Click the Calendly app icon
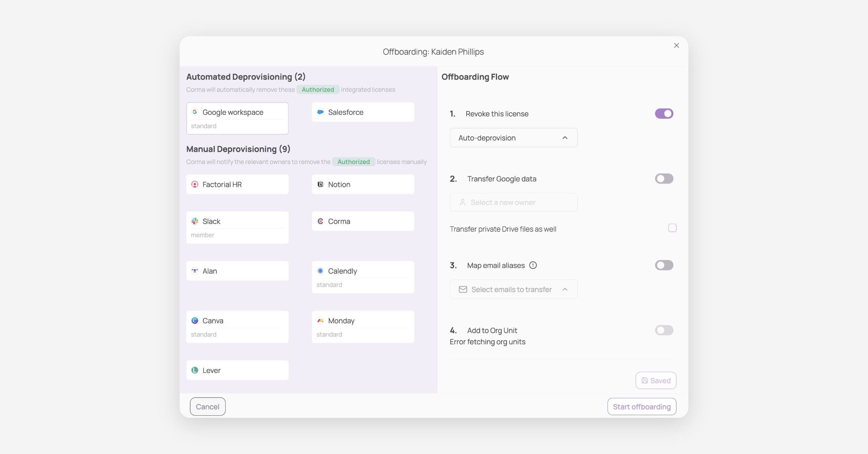Viewport: 868px width, 454px height. point(320,271)
